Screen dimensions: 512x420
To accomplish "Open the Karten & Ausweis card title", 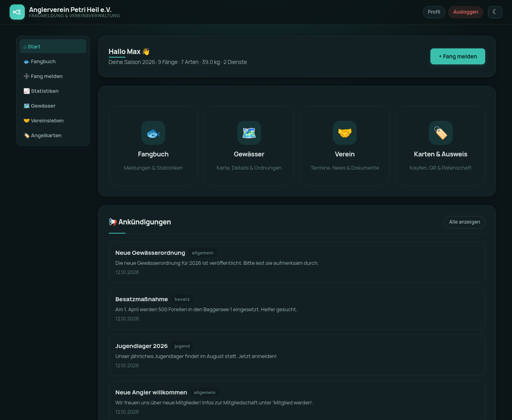I will coord(440,154).
